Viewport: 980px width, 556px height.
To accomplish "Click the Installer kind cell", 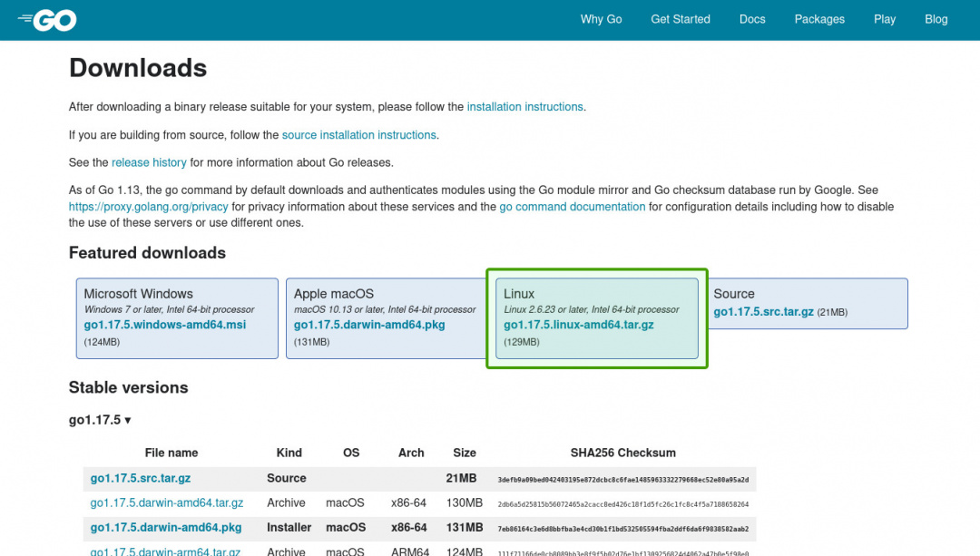I will [x=289, y=527].
